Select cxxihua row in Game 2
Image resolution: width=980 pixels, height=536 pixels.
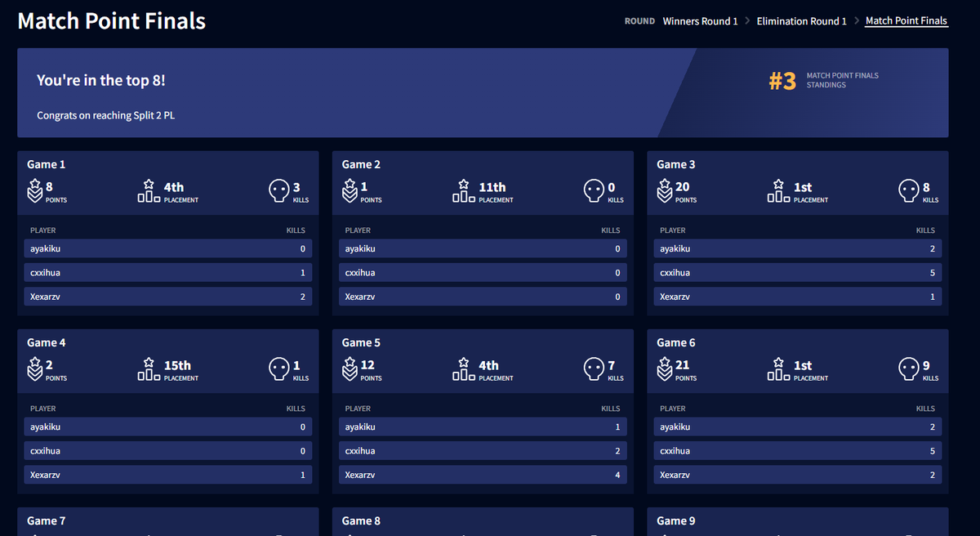[483, 273]
